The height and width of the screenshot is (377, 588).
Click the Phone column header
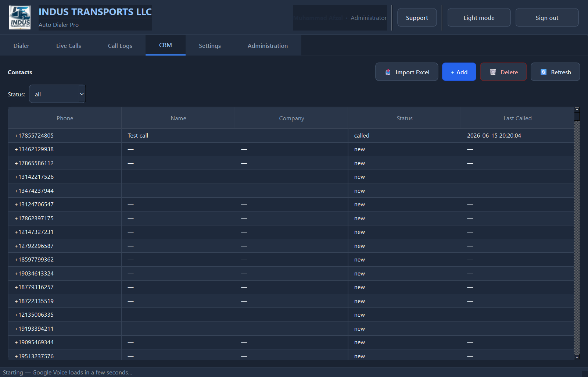[x=65, y=118]
